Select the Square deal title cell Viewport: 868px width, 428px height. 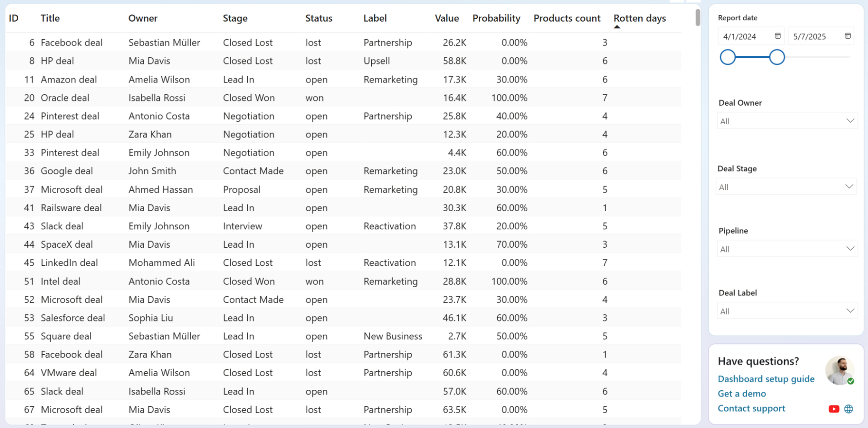(x=66, y=336)
